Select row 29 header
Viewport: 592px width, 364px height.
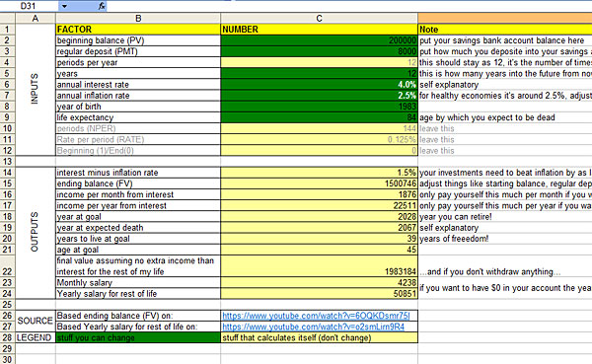tap(7, 348)
